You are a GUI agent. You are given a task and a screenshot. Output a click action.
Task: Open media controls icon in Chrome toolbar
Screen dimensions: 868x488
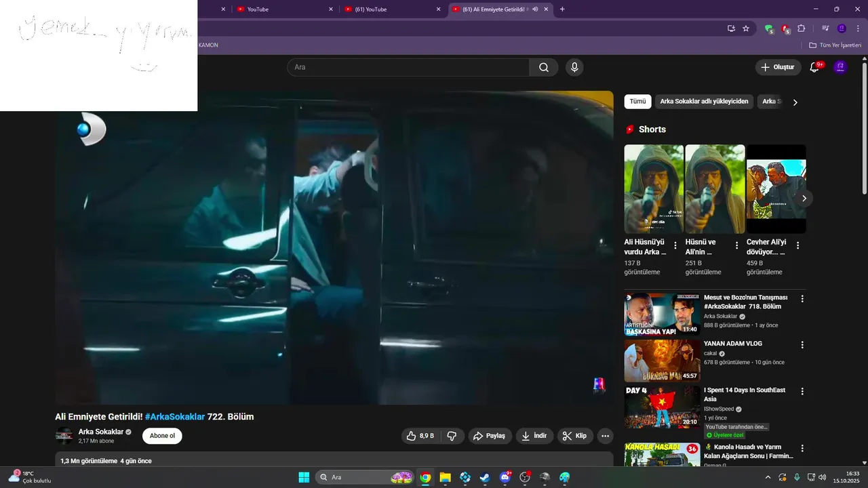pos(825,28)
